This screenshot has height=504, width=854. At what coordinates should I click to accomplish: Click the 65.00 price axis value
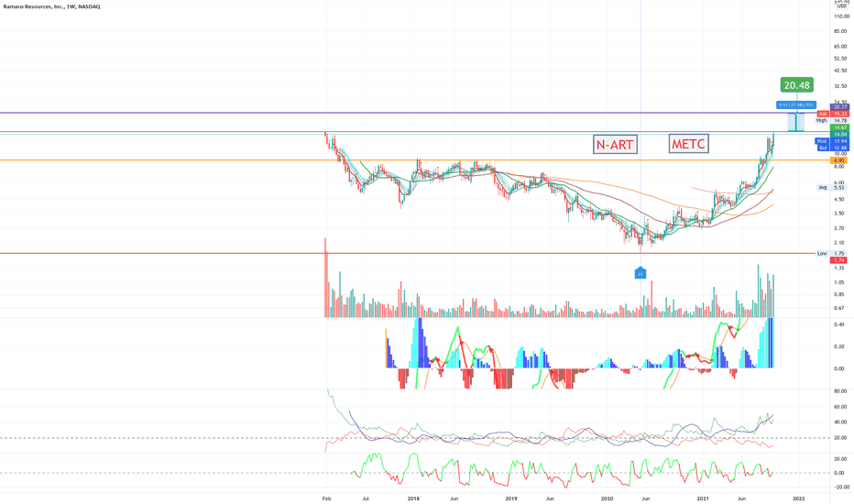[840, 47]
